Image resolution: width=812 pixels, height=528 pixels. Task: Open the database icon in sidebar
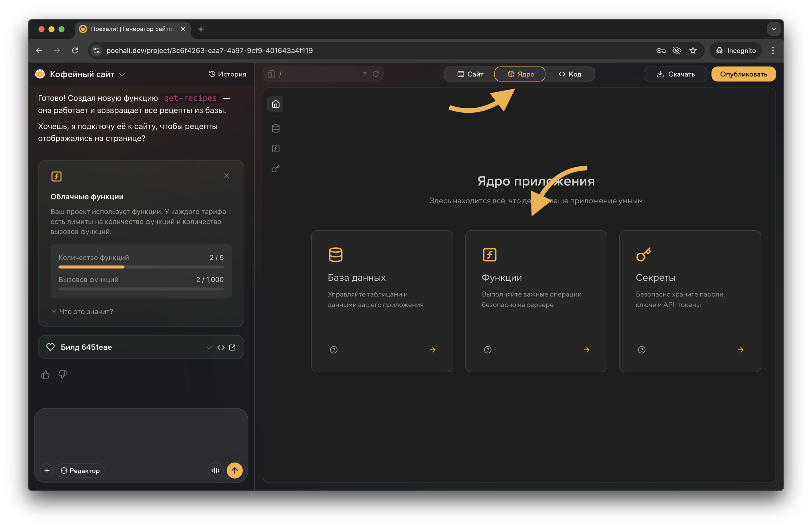pyautogui.click(x=276, y=128)
